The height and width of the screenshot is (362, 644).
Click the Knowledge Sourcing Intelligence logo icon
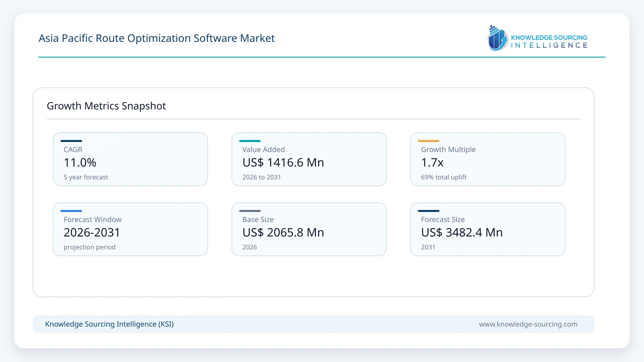pos(498,38)
